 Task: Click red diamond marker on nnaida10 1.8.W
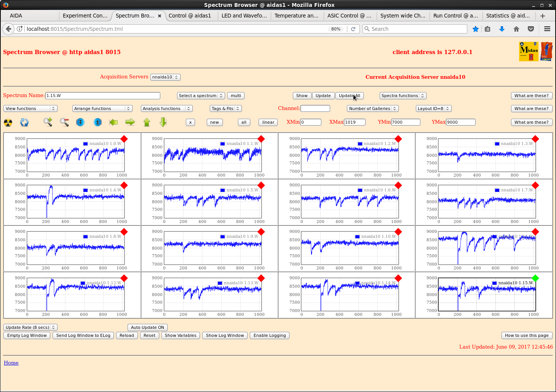[124, 232]
